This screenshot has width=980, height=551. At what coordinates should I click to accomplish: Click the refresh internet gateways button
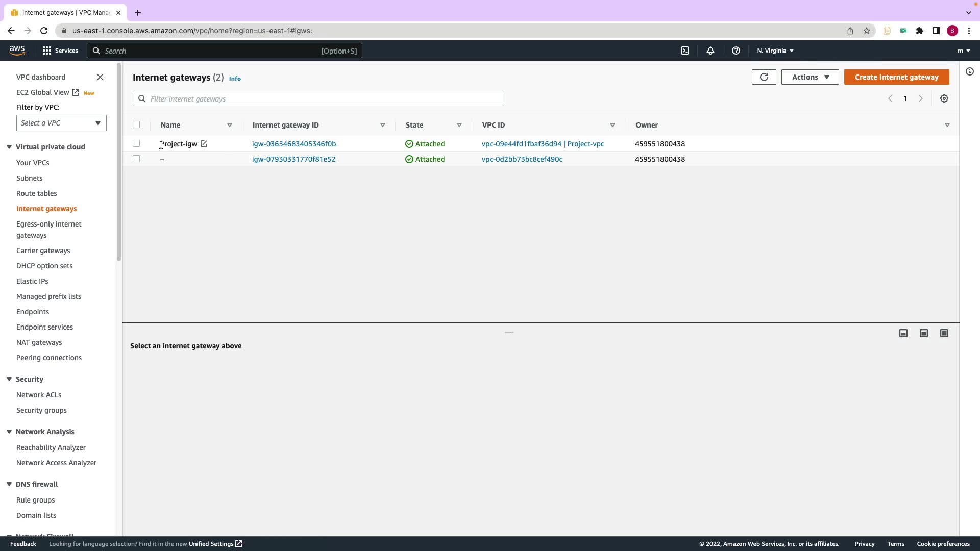pos(764,77)
